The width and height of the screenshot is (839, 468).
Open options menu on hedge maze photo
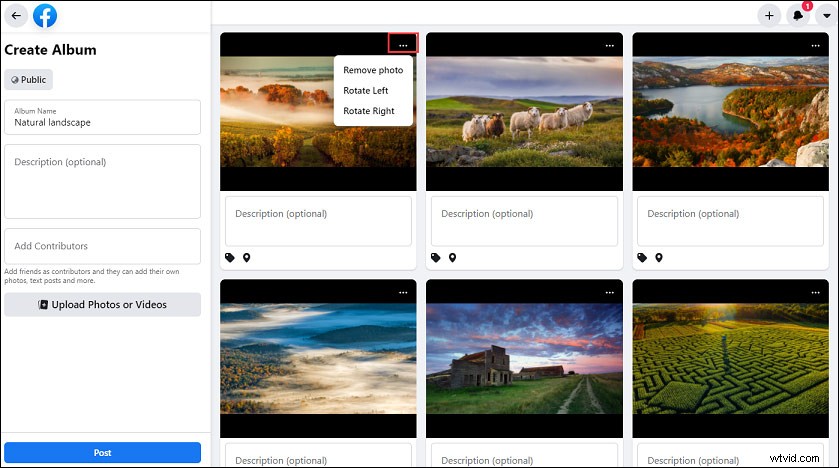tap(815, 293)
